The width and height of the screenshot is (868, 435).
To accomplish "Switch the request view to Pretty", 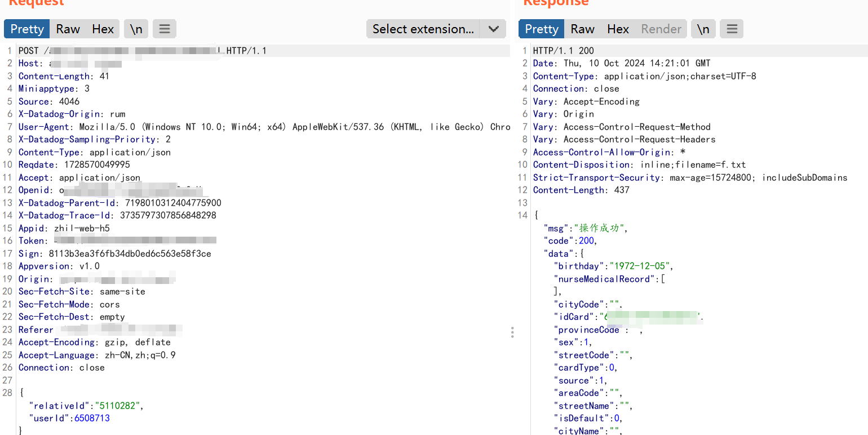I will pos(26,29).
